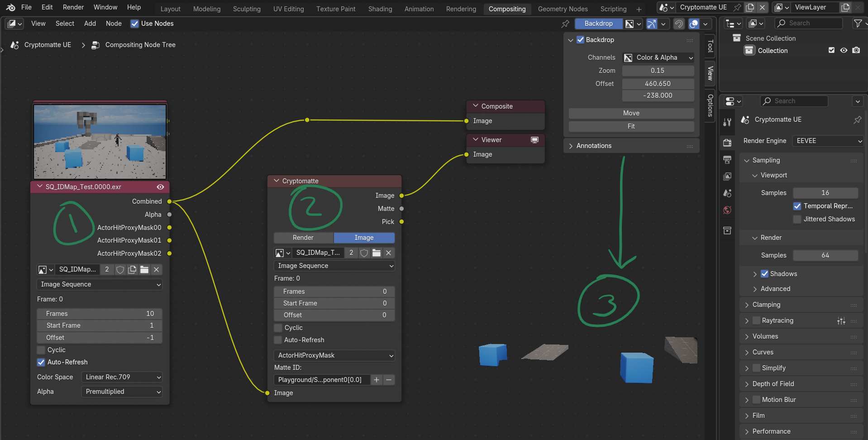Screen dimensions: 868x440
Task: Open the Render menu
Action: pos(73,7)
